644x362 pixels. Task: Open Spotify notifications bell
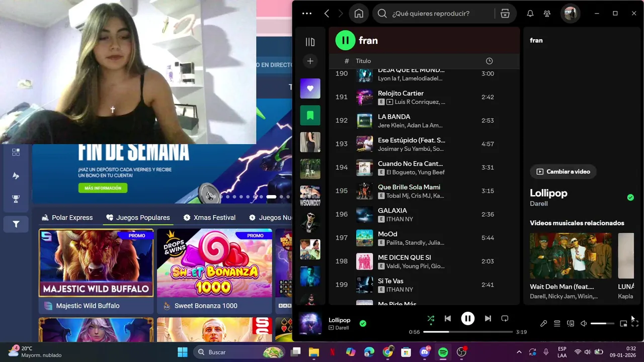pyautogui.click(x=530, y=14)
